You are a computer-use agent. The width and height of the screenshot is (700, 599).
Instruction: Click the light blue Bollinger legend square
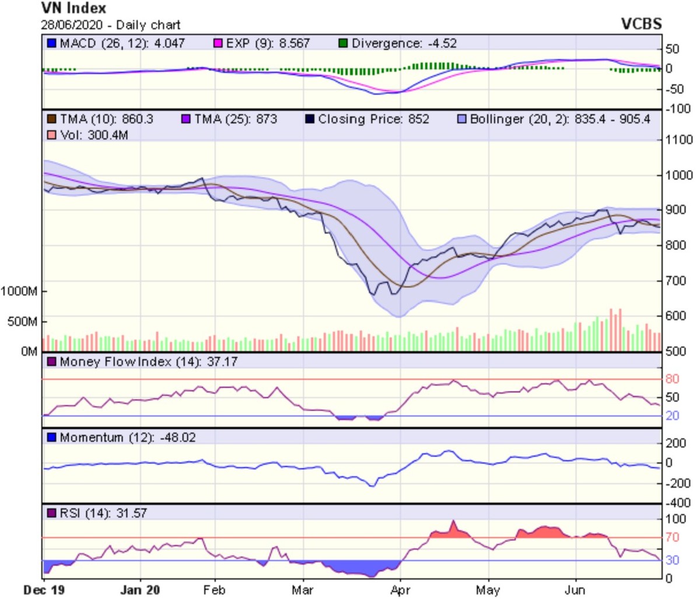tap(462, 120)
